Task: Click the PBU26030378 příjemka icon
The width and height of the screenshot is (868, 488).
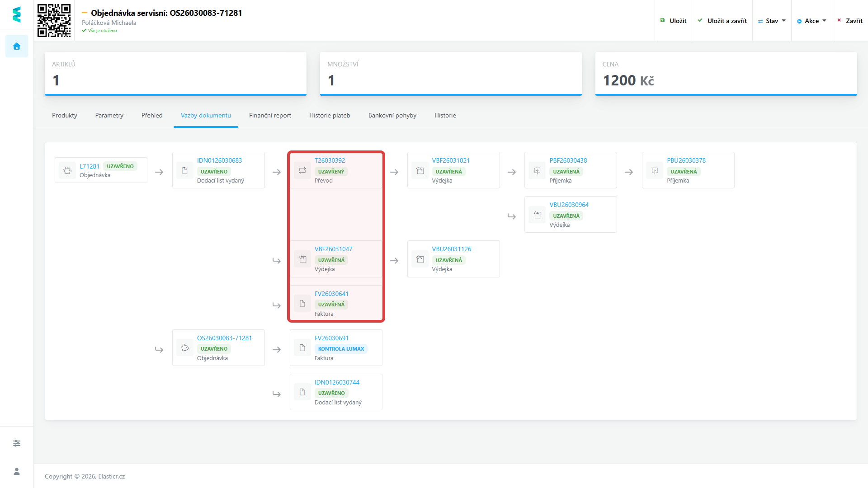Action: pyautogui.click(x=655, y=170)
